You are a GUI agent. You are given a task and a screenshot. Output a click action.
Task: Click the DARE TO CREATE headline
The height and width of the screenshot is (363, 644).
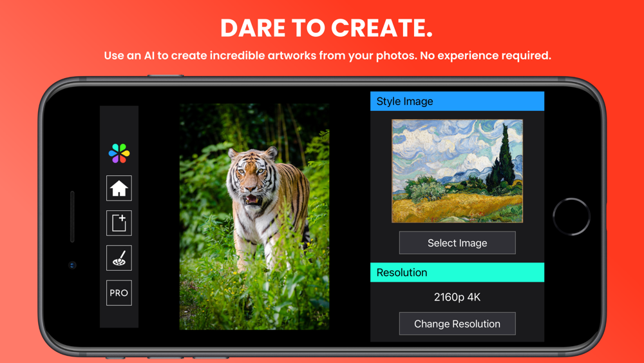[x=327, y=28]
